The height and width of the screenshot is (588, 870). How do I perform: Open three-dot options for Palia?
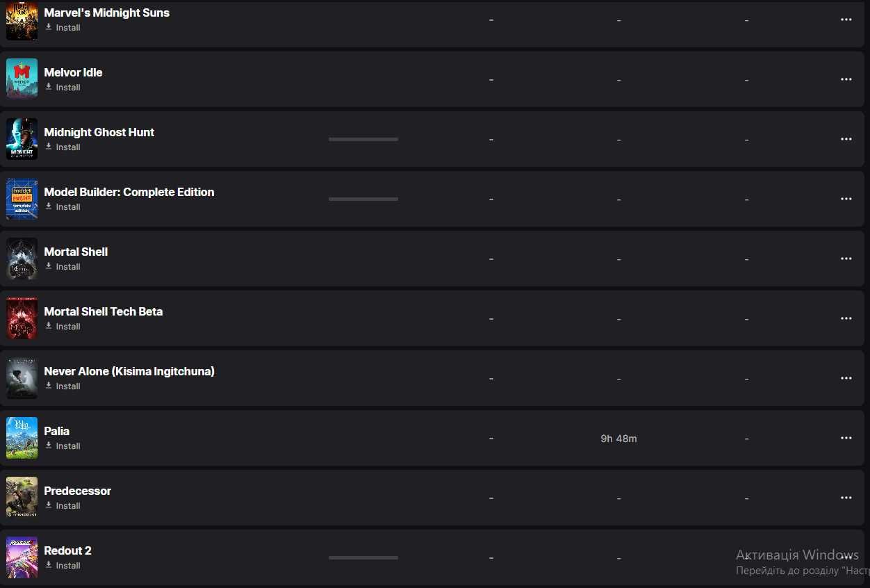point(846,438)
